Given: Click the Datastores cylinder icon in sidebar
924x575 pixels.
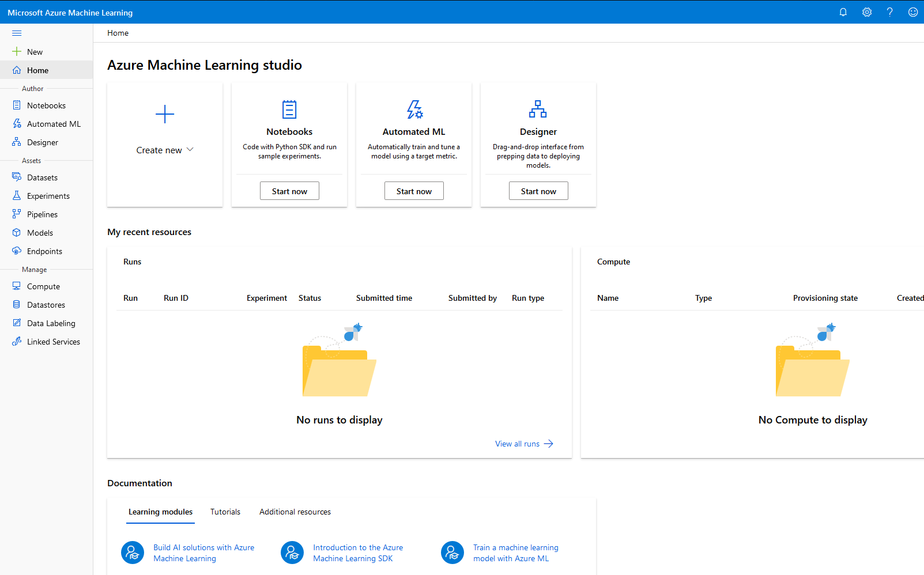Looking at the screenshot, I should [17, 305].
